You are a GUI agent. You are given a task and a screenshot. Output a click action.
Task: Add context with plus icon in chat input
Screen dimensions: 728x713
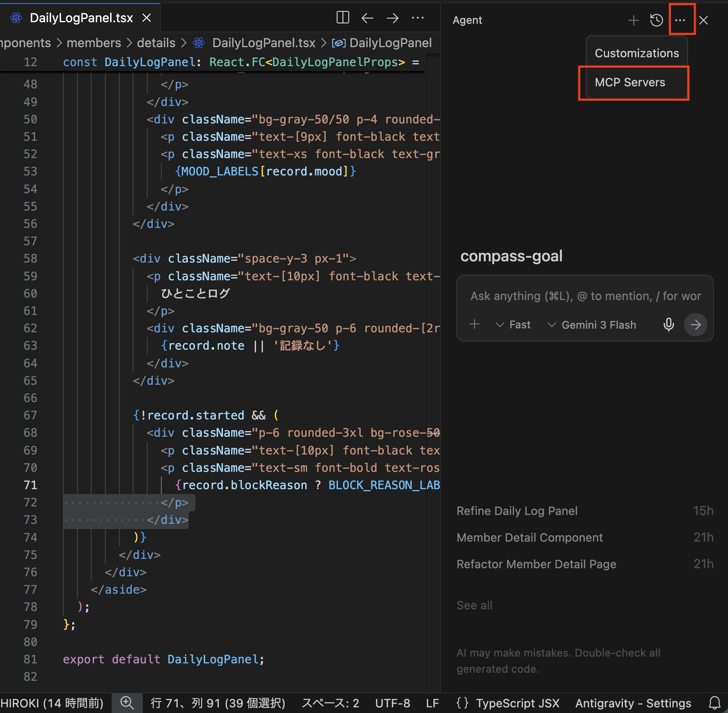(x=474, y=324)
